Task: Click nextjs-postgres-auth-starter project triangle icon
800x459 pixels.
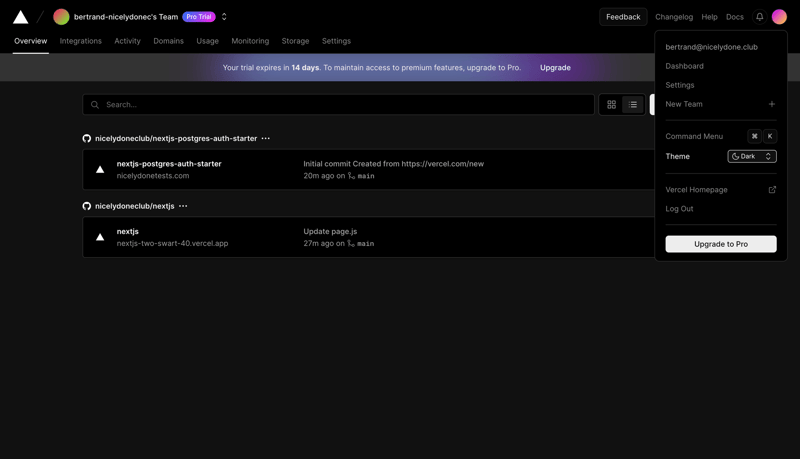Action: pos(100,169)
